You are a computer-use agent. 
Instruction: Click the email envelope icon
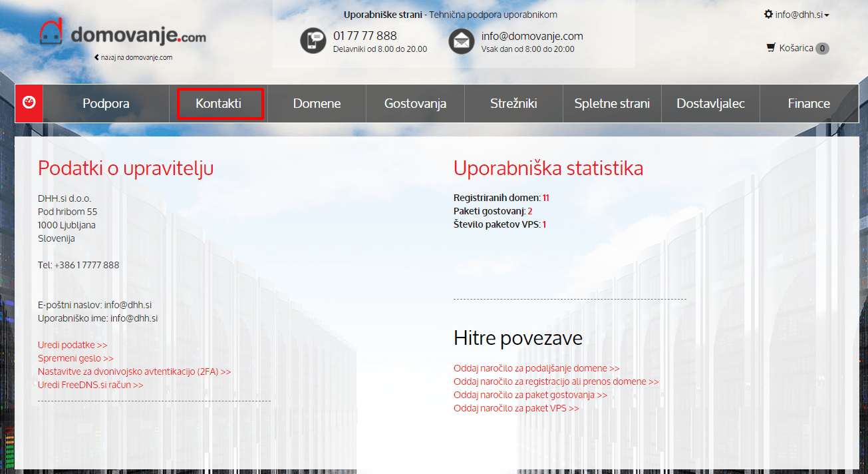point(462,41)
